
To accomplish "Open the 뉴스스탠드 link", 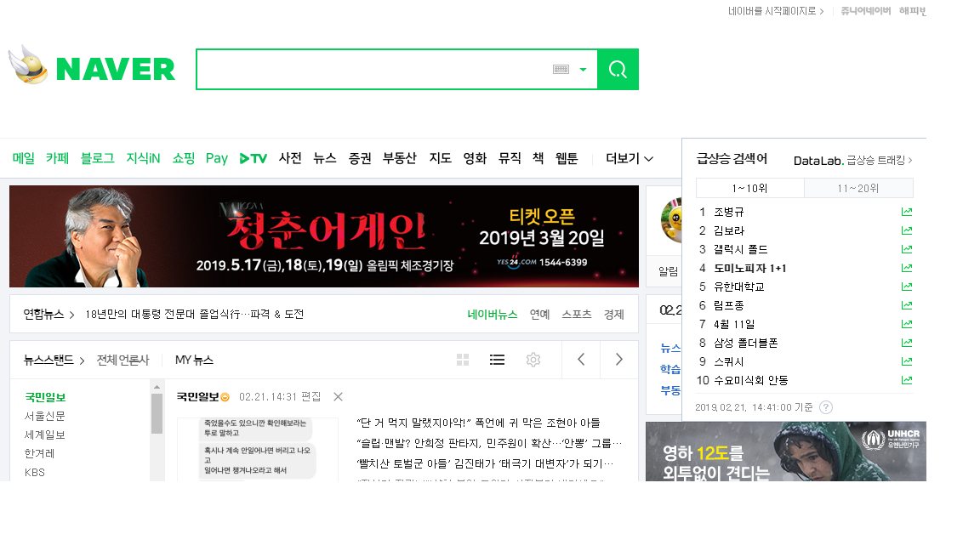I will click(x=54, y=360).
